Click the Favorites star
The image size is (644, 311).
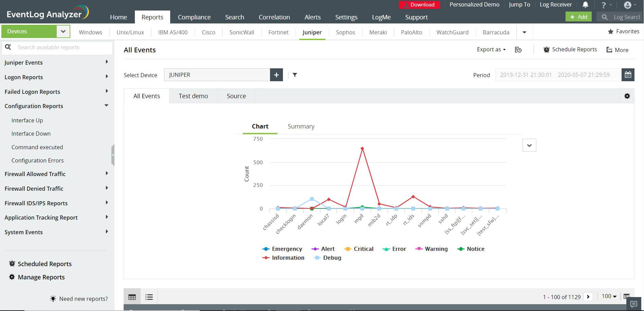pyautogui.click(x=611, y=32)
